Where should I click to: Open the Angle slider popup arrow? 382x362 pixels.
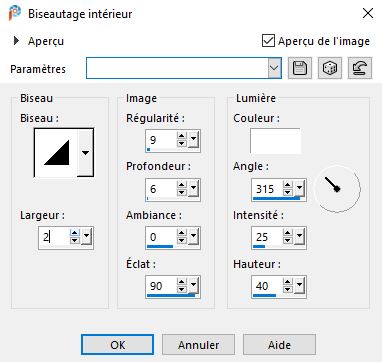(x=300, y=189)
